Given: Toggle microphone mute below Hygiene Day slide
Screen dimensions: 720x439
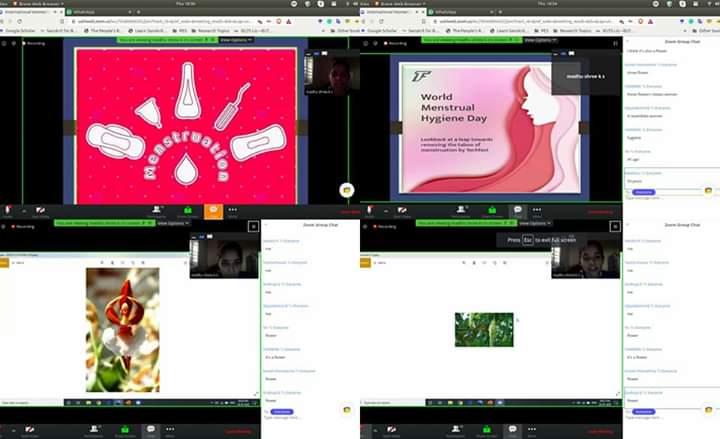Looking at the screenshot, I should point(369,211).
